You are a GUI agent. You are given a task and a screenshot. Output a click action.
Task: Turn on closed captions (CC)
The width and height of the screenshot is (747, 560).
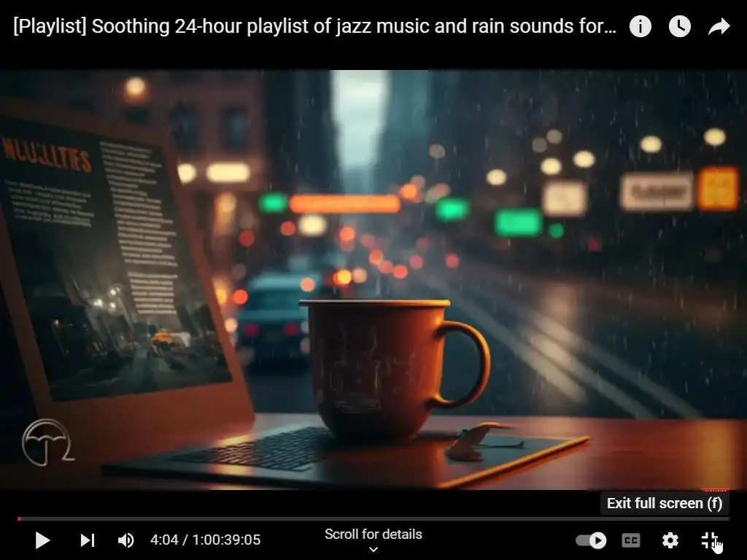tap(631, 540)
